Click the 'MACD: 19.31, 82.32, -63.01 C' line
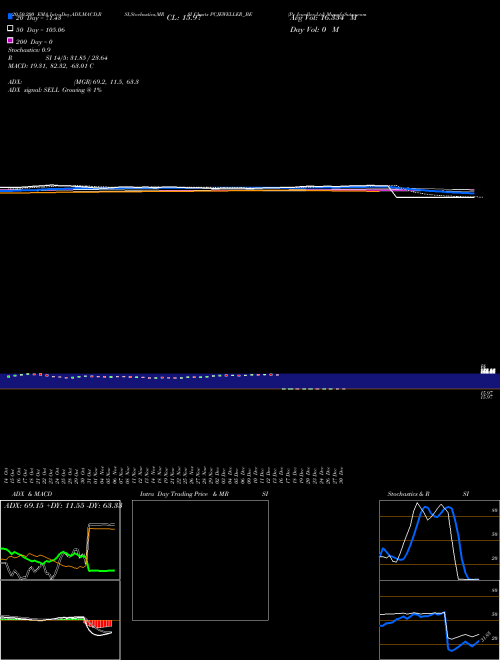Viewport: 500px width, 660px height. coord(51,66)
